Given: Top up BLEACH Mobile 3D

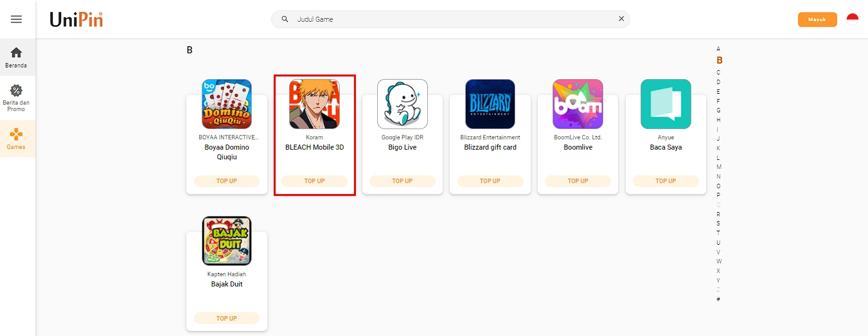Looking at the screenshot, I should [x=315, y=181].
